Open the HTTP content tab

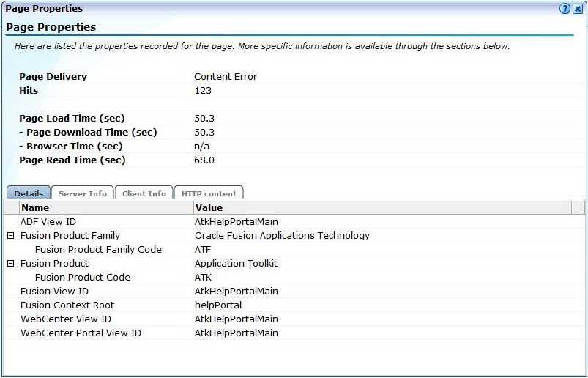209,193
